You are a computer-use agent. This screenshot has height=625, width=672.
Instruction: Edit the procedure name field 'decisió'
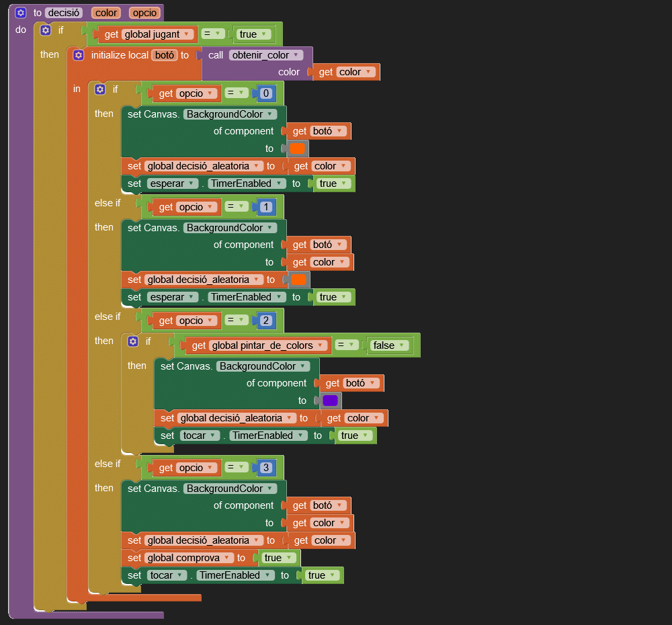(64, 13)
